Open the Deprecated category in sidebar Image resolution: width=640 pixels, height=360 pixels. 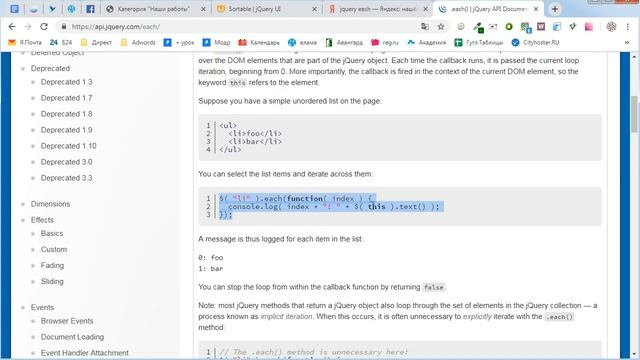click(x=50, y=69)
